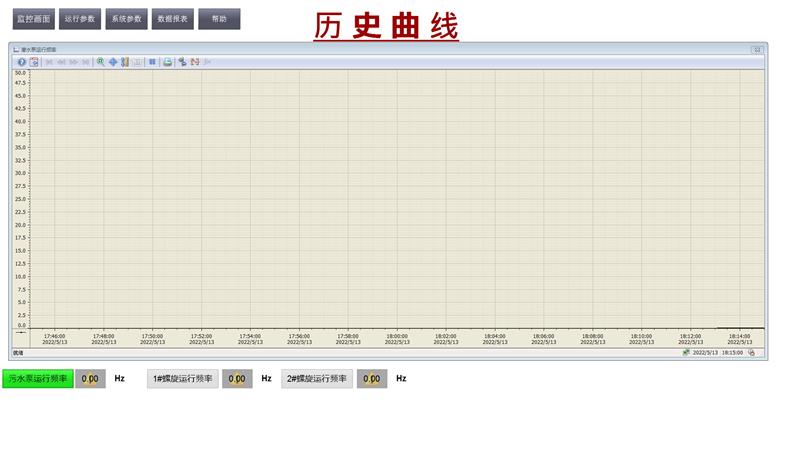
Task: Click the 污水泵 frequency value field
Action: 90,379
